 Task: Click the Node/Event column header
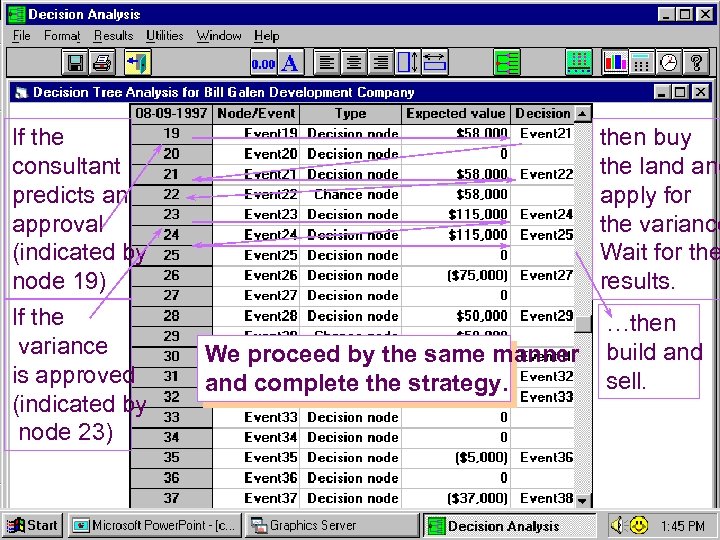pos(256,113)
